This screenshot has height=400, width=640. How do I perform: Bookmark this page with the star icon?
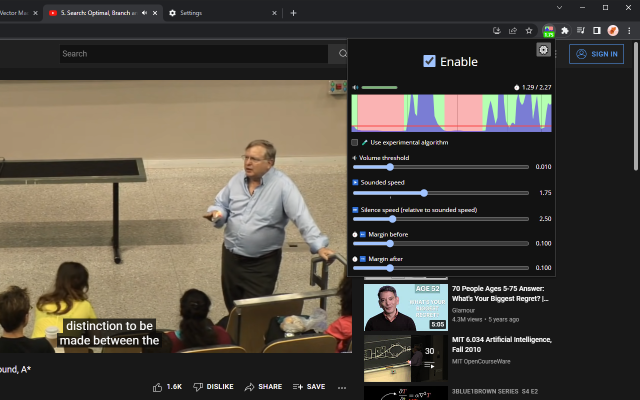point(529,30)
